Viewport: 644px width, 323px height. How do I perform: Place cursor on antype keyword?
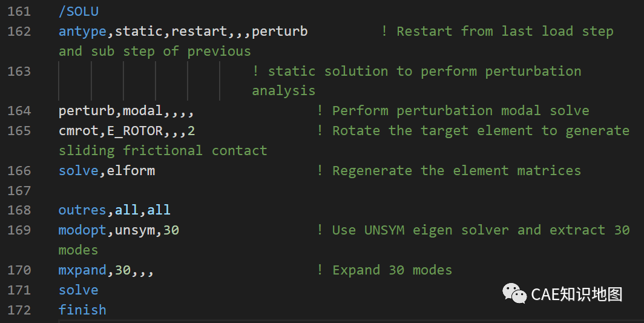(x=82, y=32)
